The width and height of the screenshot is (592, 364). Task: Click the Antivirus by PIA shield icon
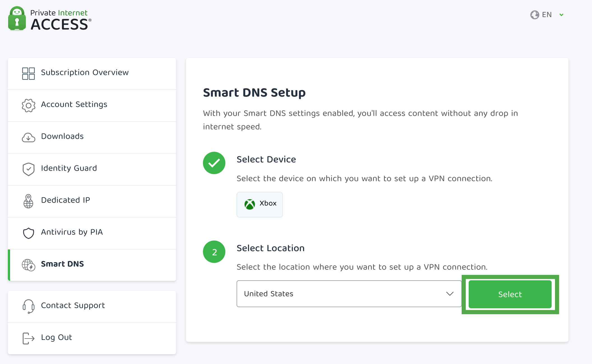point(28,233)
